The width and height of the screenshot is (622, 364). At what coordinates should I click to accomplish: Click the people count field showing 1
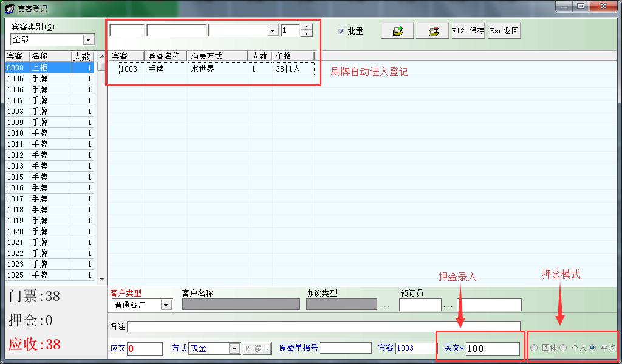point(291,30)
